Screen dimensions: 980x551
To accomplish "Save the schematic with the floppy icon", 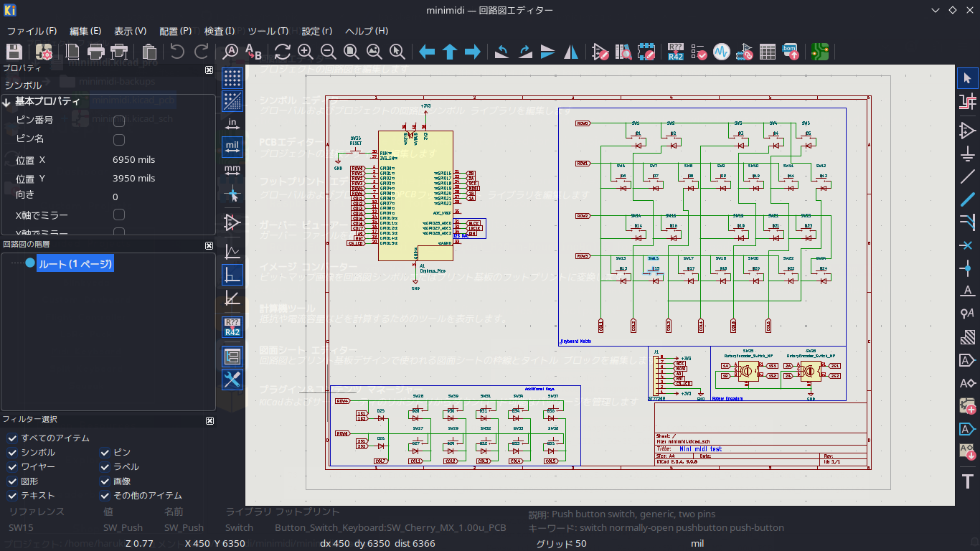I will pos(14,52).
